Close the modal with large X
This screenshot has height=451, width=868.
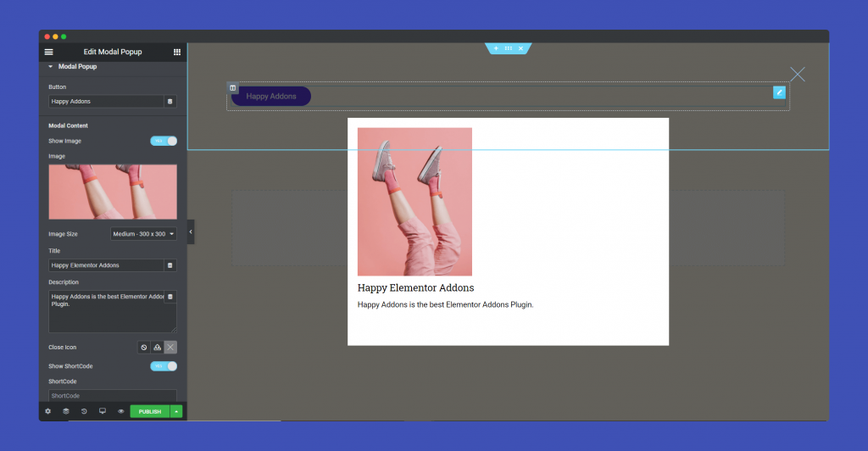(x=798, y=74)
